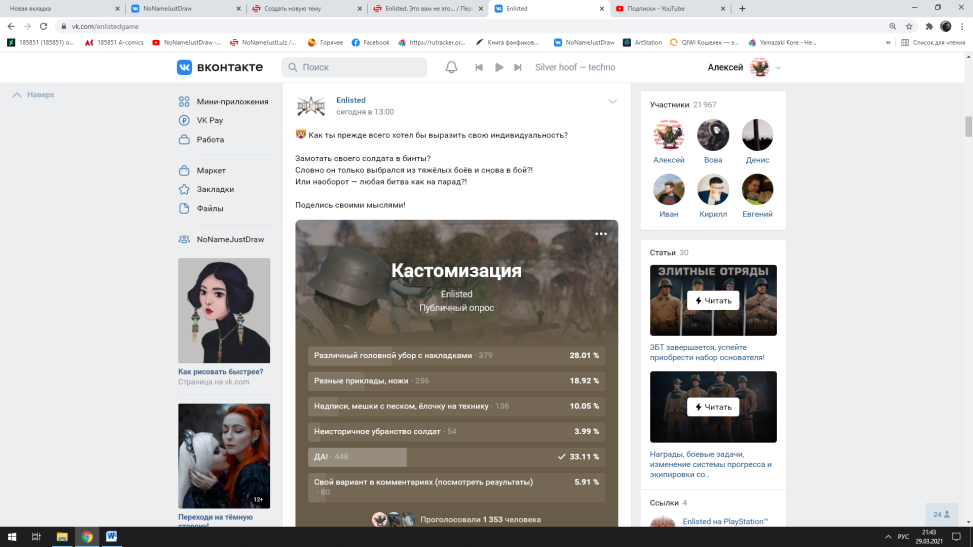973x547 pixels.
Task: Open a new browser tab
Action: point(742,9)
